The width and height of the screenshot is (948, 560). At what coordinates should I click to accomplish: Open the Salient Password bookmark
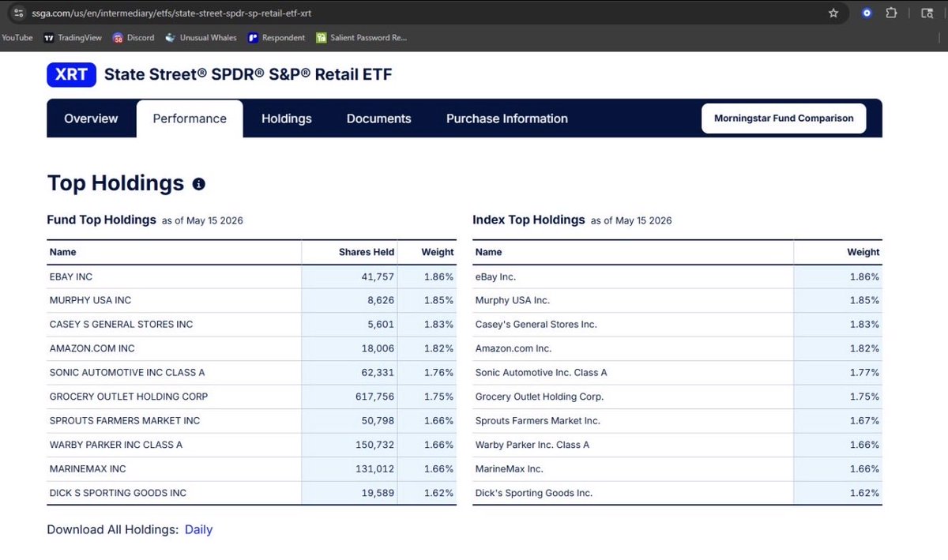[x=361, y=37]
